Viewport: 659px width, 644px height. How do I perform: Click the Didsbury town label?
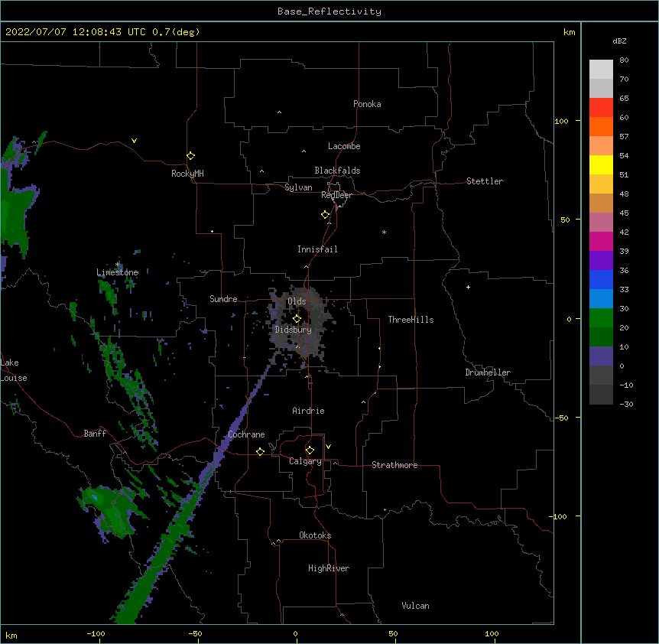point(293,330)
